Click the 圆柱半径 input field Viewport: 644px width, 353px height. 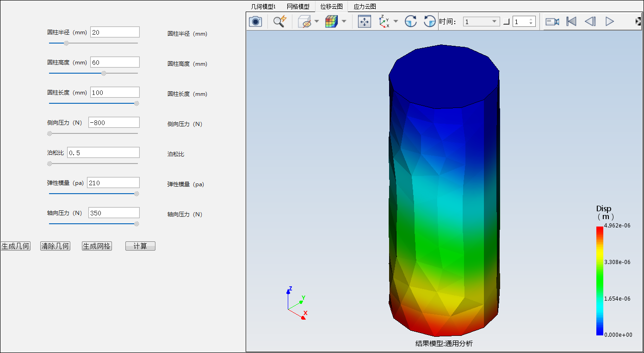click(x=115, y=32)
